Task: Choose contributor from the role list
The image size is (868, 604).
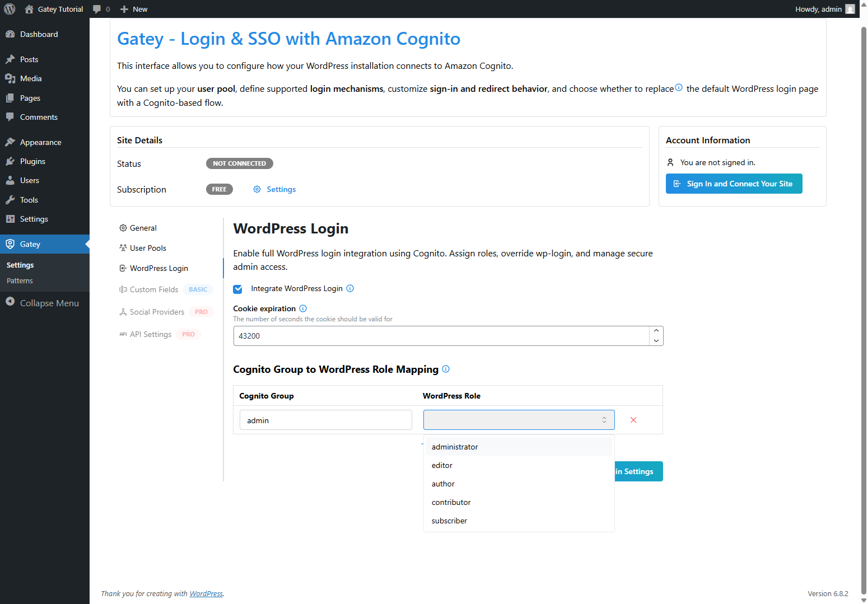Action: pyautogui.click(x=519, y=502)
